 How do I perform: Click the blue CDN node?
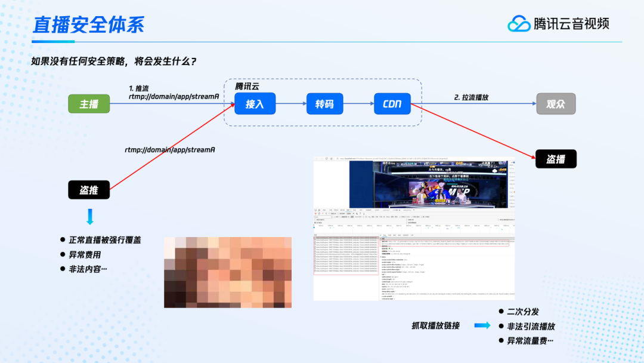pos(392,104)
